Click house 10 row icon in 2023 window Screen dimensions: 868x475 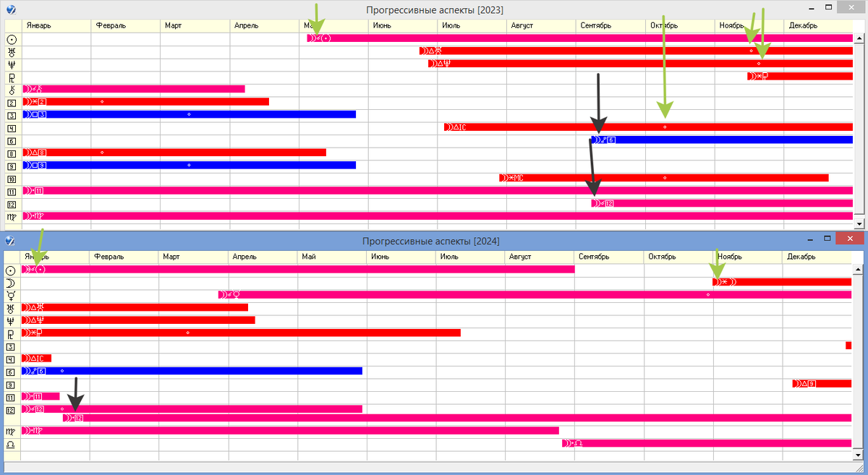click(12, 178)
